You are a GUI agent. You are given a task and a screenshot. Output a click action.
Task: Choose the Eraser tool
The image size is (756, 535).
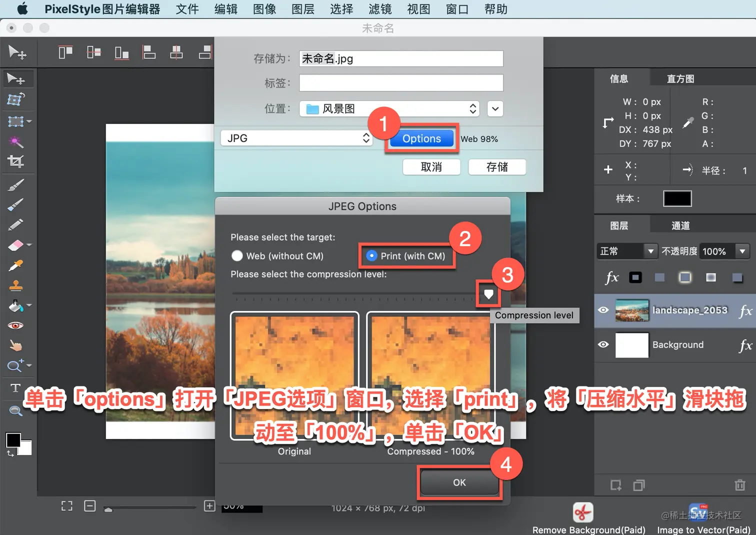(x=16, y=245)
